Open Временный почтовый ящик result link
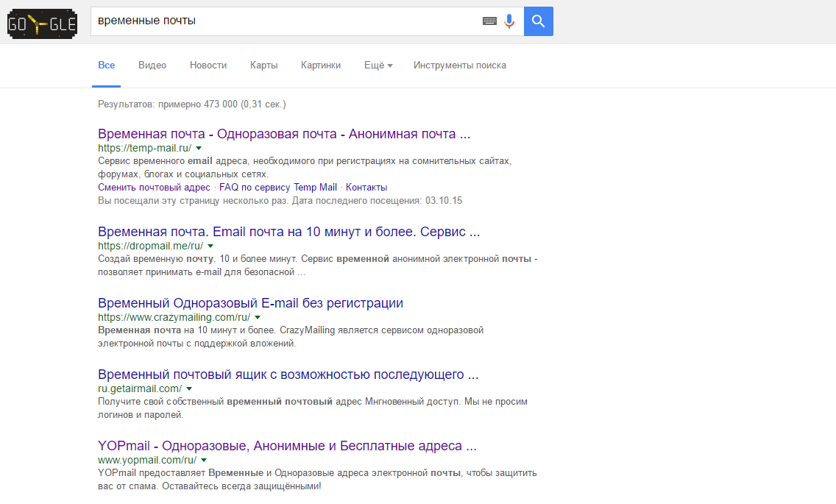Screen dimensions: 836x504 (x=288, y=375)
